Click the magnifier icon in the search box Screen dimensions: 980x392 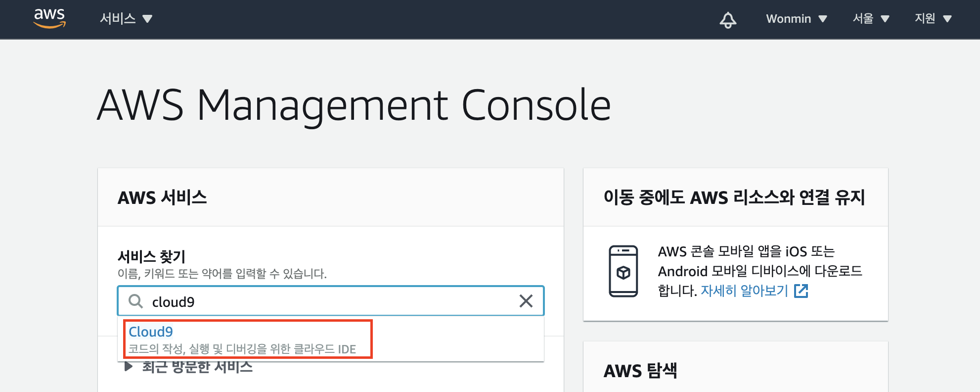pos(135,301)
